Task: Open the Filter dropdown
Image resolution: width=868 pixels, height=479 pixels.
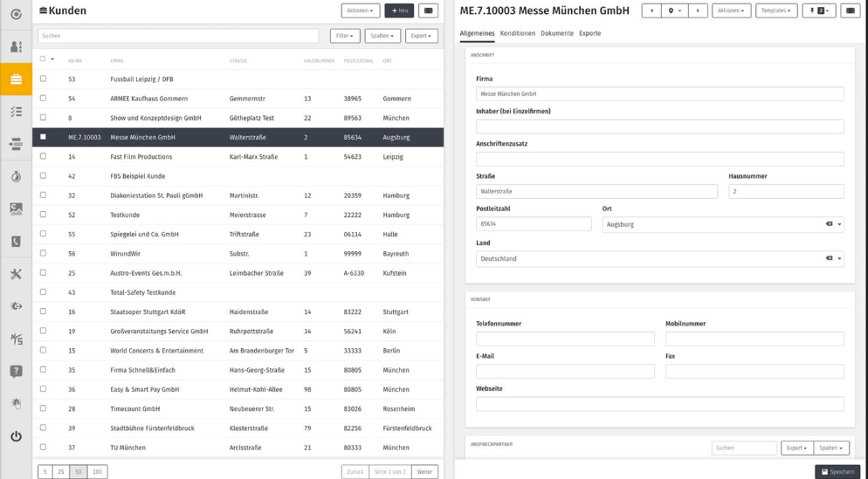Action: pos(345,36)
